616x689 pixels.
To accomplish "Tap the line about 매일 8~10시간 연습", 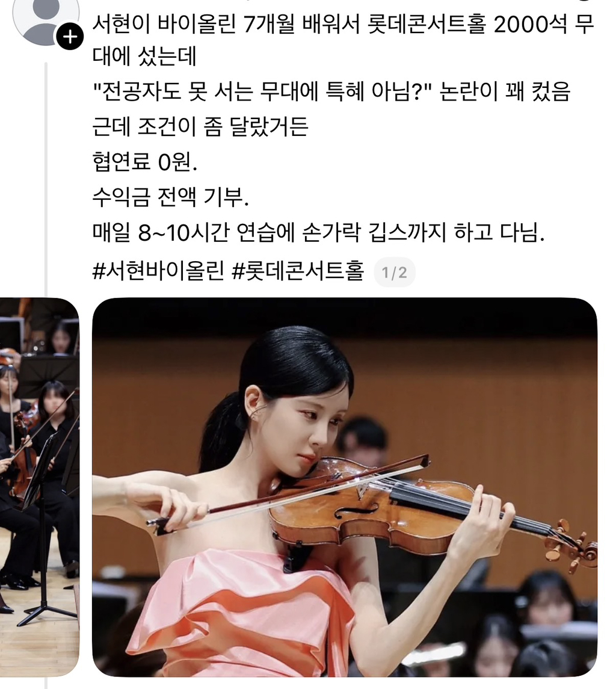I will click(319, 232).
